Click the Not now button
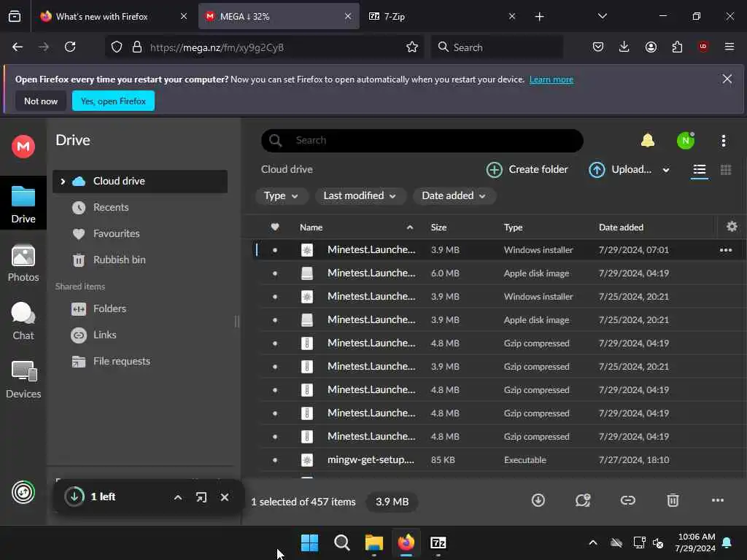This screenshot has height=560, width=747. click(41, 101)
